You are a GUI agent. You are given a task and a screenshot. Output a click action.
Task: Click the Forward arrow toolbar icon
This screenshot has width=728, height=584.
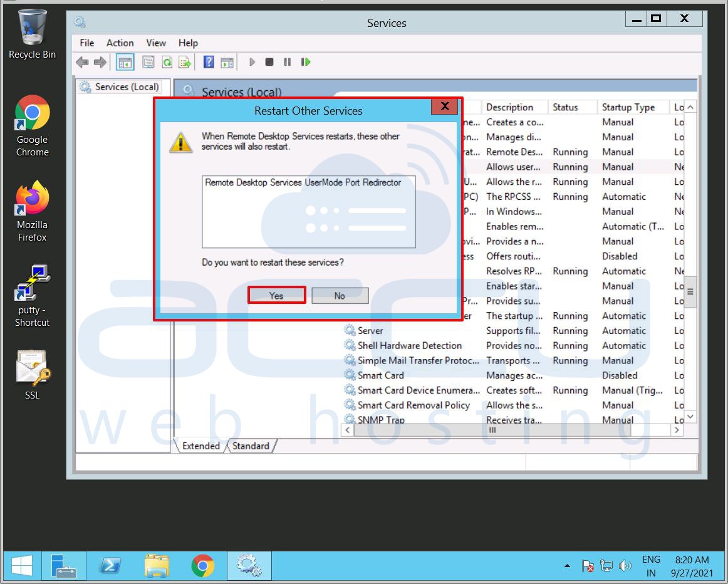click(100, 62)
